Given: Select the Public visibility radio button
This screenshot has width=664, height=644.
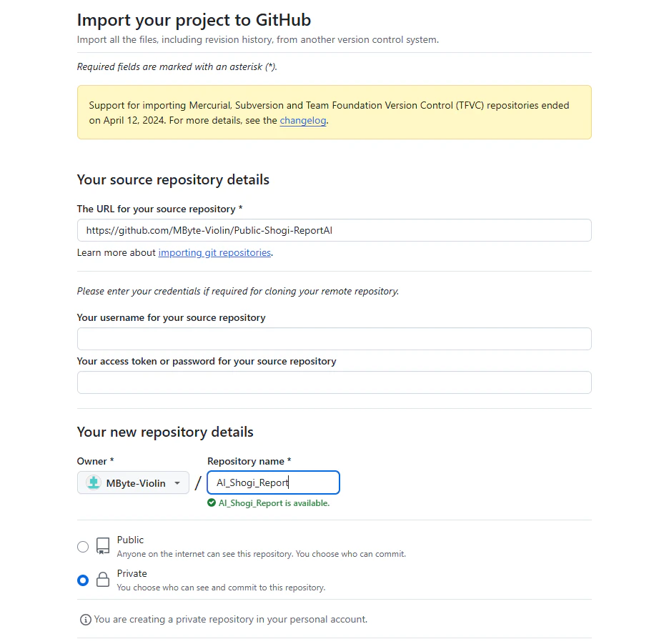Looking at the screenshot, I should [83, 547].
